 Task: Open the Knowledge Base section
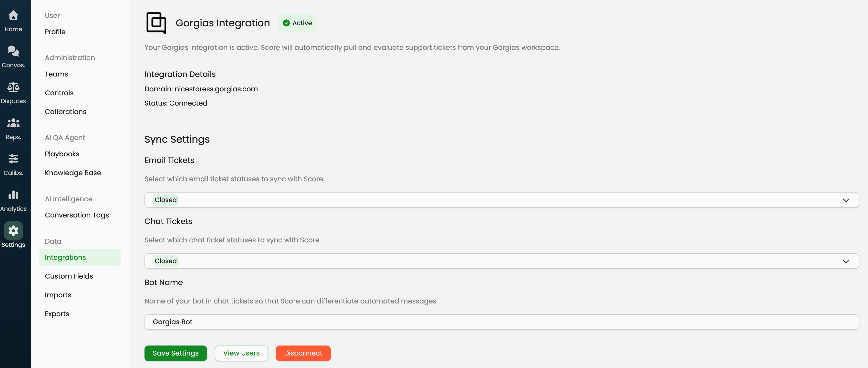click(x=73, y=173)
